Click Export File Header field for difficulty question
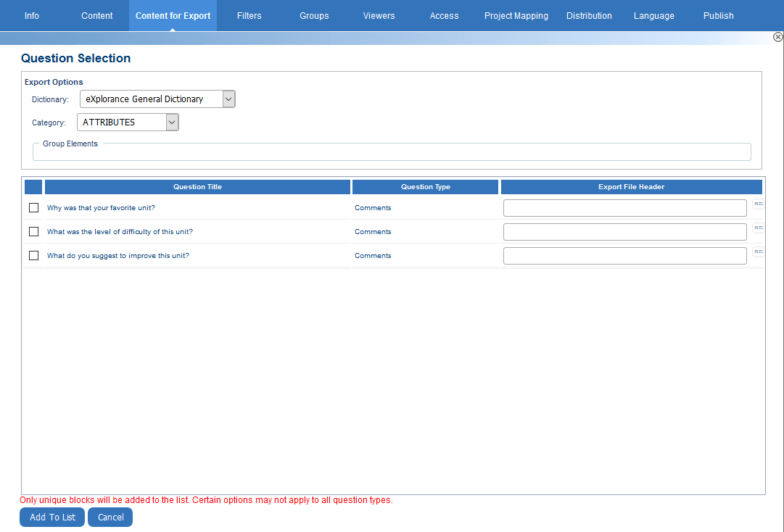The image size is (784, 532). coord(625,232)
